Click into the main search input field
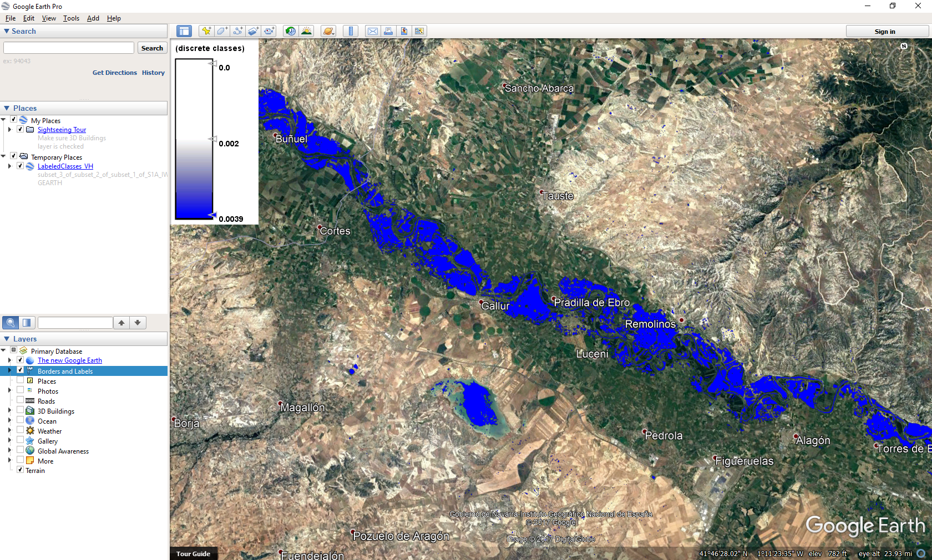The width and height of the screenshot is (932, 560). [69, 48]
